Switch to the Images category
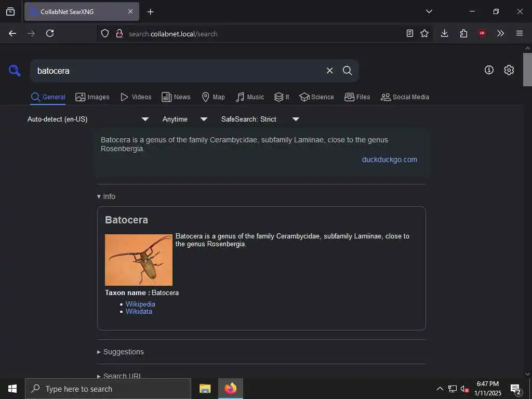The width and height of the screenshot is (532, 399). (92, 97)
